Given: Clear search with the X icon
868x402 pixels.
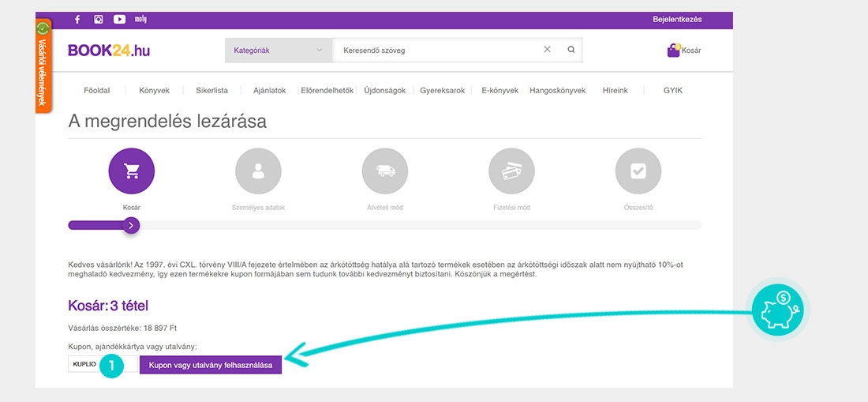Looking at the screenshot, I should coord(547,49).
